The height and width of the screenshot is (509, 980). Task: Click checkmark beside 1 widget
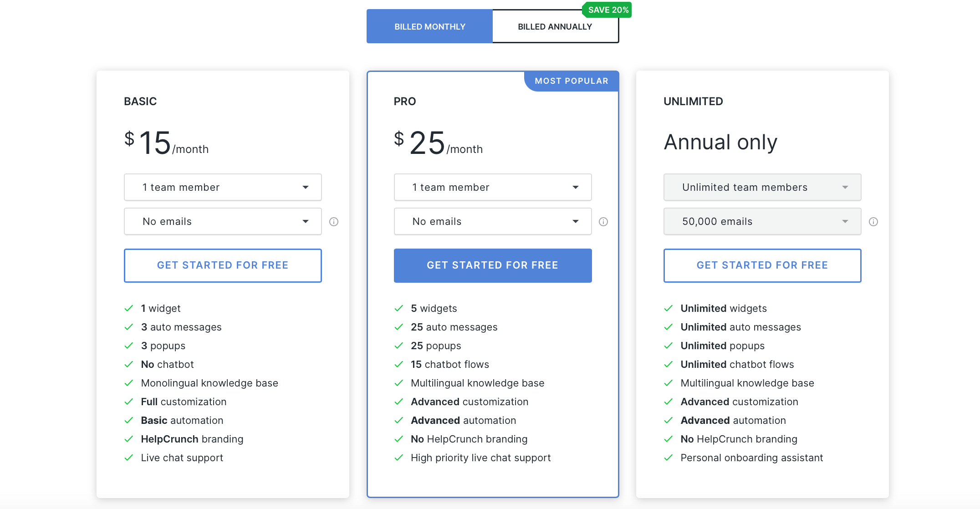tap(129, 308)
